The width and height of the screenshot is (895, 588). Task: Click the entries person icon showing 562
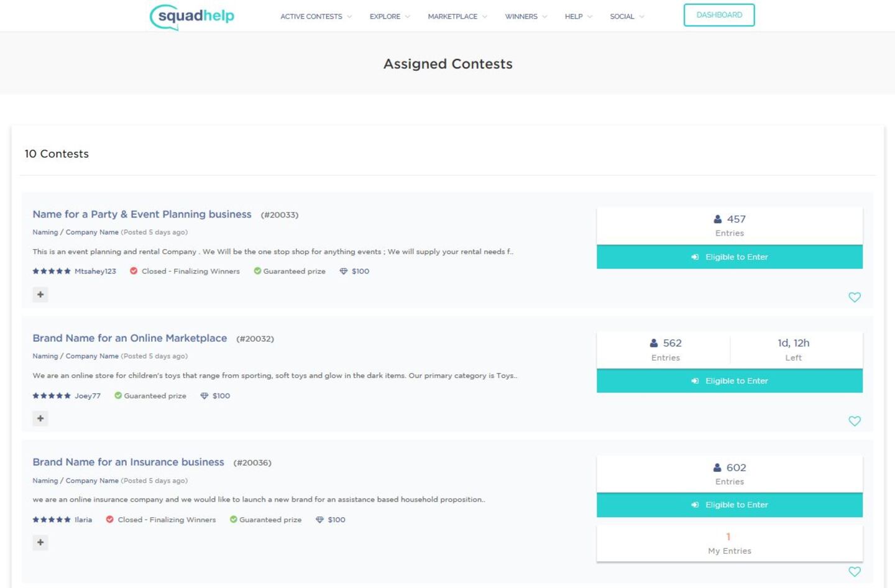point(654,343)
